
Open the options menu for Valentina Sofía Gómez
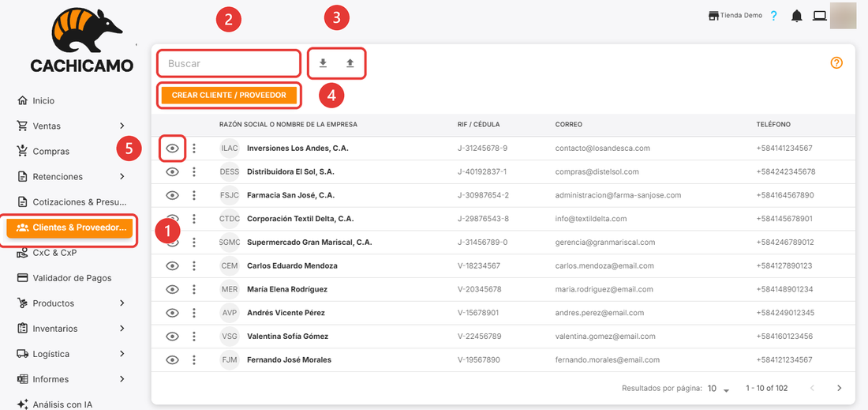tap(194, 337)
